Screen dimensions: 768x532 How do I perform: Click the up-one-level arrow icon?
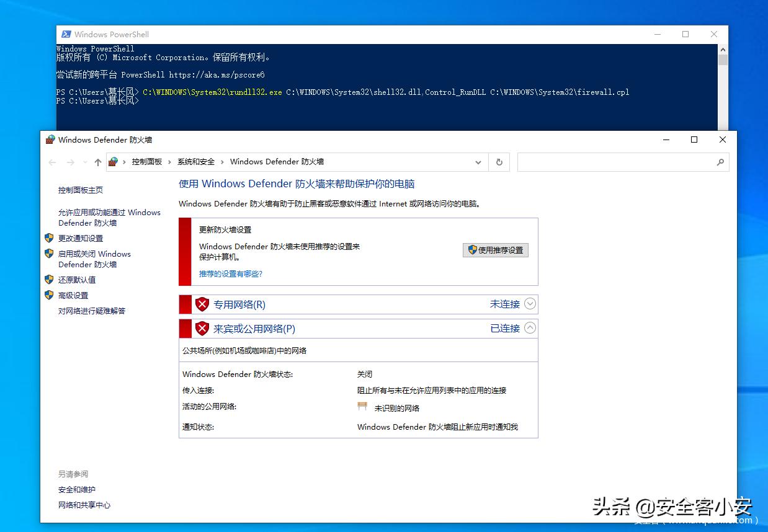(97, 162)
